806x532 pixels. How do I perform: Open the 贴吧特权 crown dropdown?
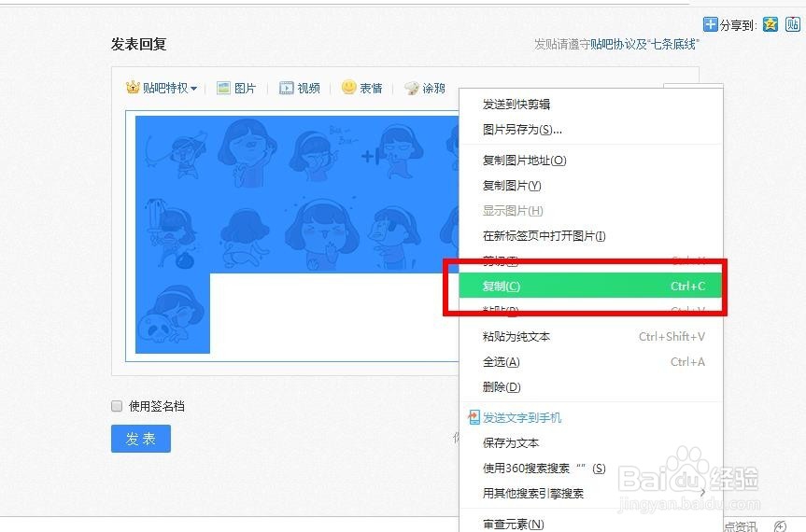[x=161, y=88]
